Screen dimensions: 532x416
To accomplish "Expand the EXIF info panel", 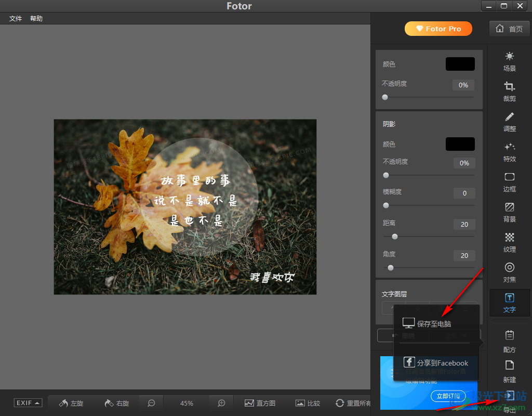I will (28, 403).
